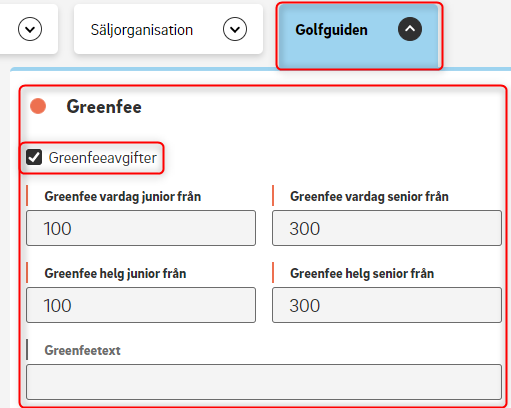The image size is (511, 408).
Task: Click the chevron icon on the cut-off tab
Action: (30, 29)
